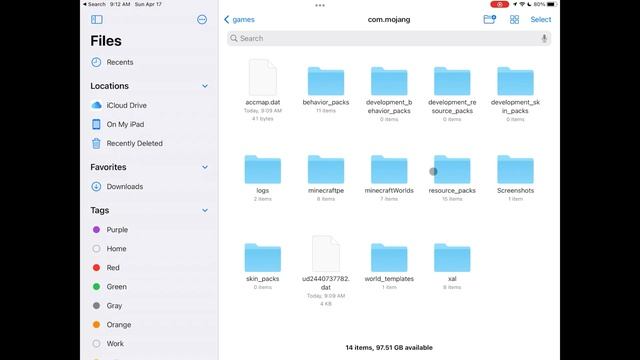
Task: Collapse the Locations section
Action: pos(205,86)
